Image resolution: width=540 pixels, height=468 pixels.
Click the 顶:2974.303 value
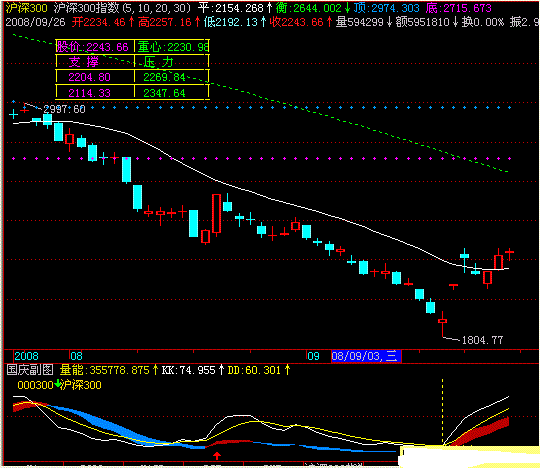(x=387, y=8)
